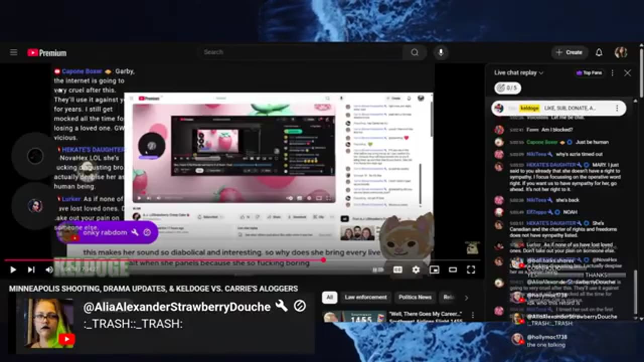644x362 pixels.
Task: Open the pinned keldoge chat message
Action: click(x=558, y=108)
